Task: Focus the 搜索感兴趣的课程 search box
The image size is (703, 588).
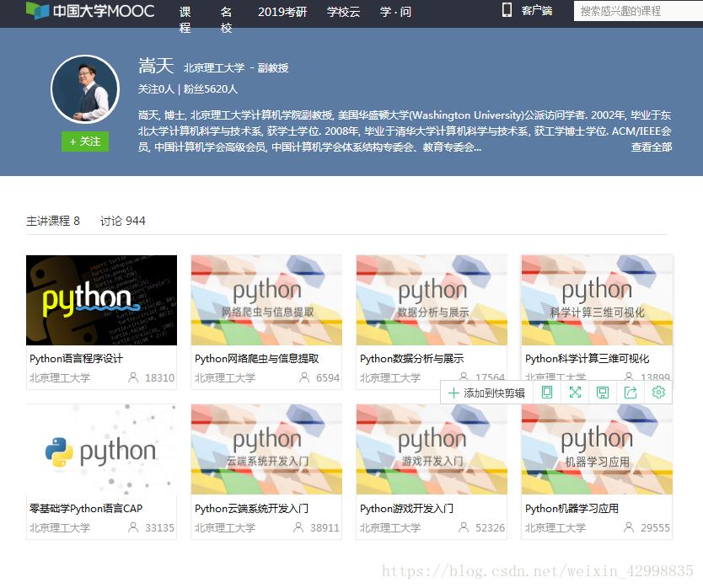Action: click(638, 11)
